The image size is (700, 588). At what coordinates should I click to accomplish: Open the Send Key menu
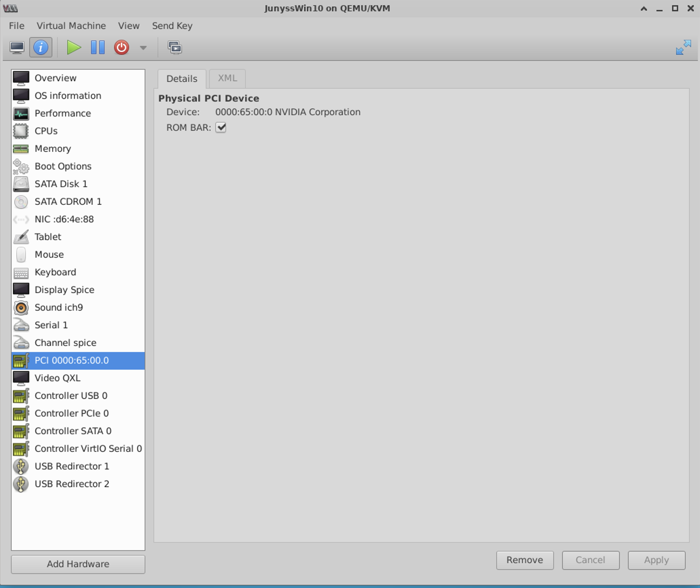coord(172,26)
